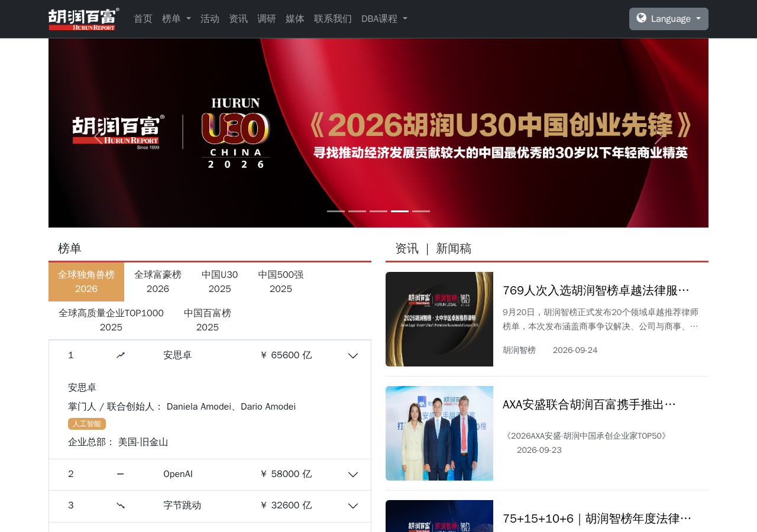This screenshot has width=757, height=532.
Task: Open the DBA课程 dropdown menu
Action: point(384,19)
